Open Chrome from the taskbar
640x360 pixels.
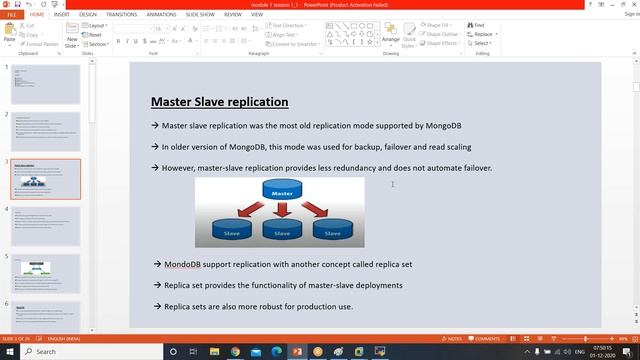(x=235, y=351)
